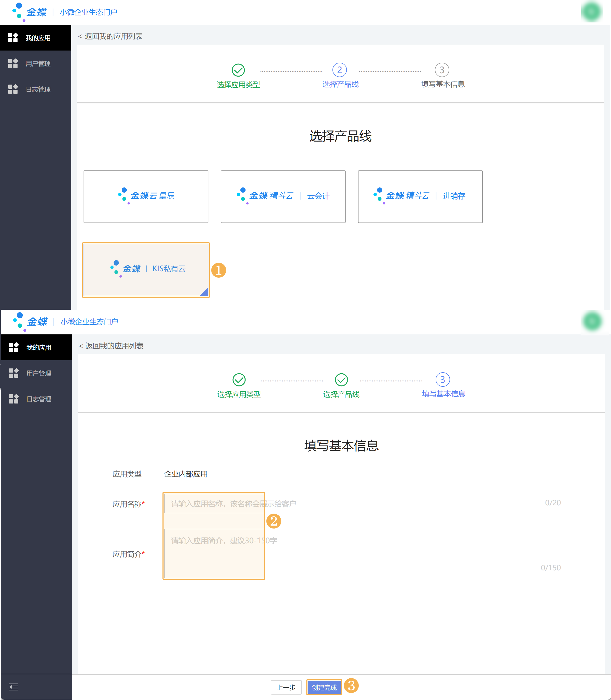This screenshot has width=611, height=700.
Task: Select the 金蝶云星辰 product line card
Action: (x=146, y=197)
